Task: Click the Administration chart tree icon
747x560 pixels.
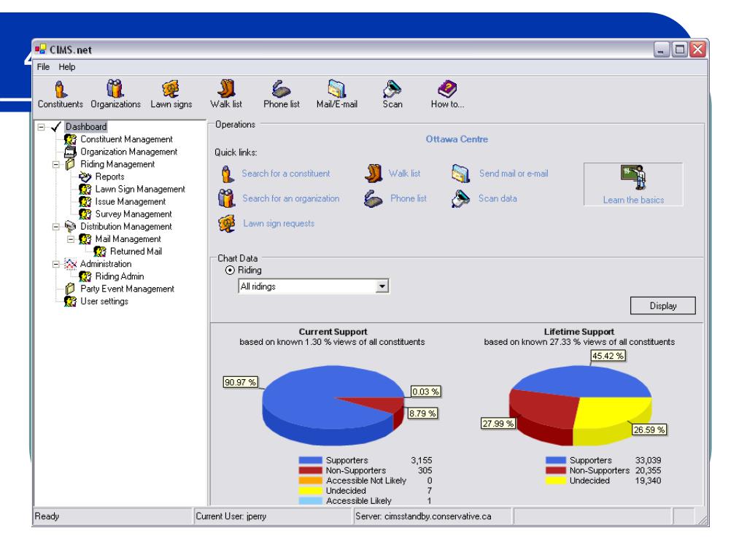Action: pos(70,264)
